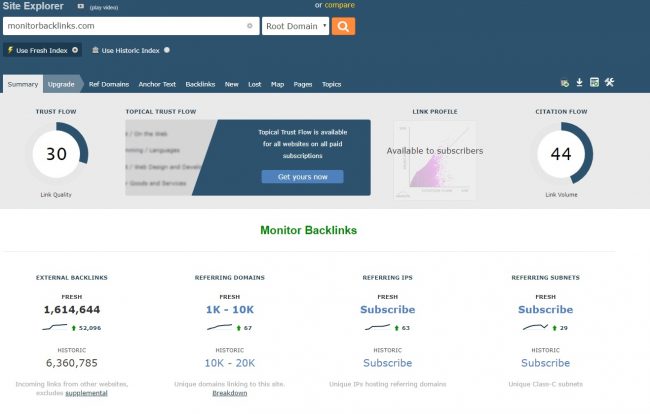The image size is (650, 414).
Task: Switch to the Ref Domains tab
Action: coord(108,85)
